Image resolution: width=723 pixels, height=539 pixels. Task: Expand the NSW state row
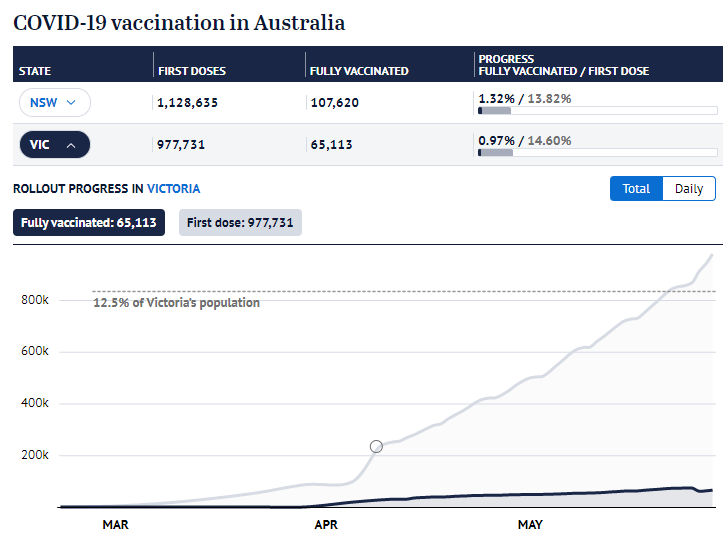pyautogui.click(x=54, y=102)
